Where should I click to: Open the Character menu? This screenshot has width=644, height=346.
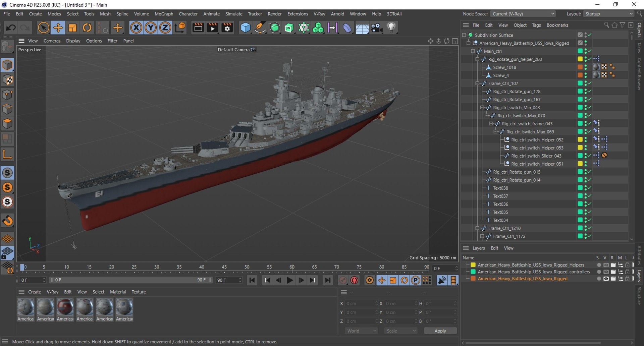[x=188, y=14]
